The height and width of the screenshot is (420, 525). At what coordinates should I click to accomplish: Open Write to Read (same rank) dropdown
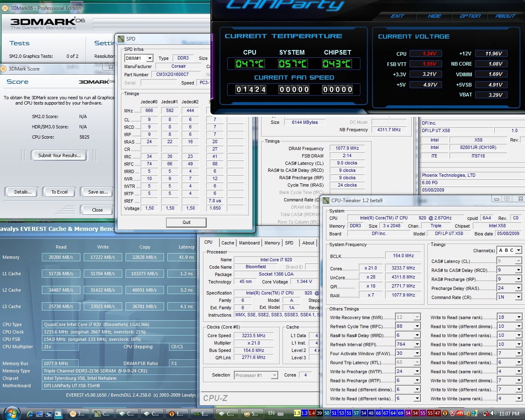pyautogui.click(x=518, y=317)
